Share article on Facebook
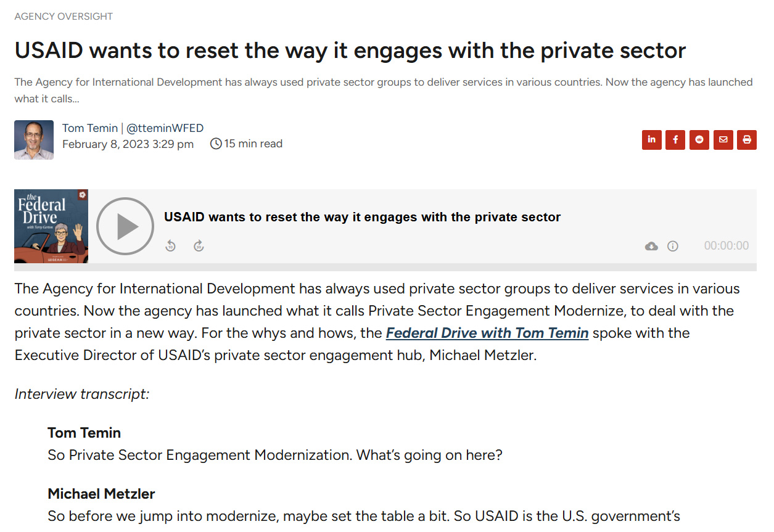Screen dimensions: 774x532 pos(675,140)
